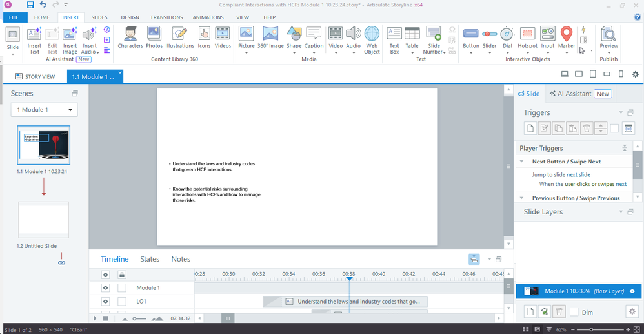The height and width of the screenshot is (334, 644).
Task: Save the project with the disk icon
Action: click(30, 5)
